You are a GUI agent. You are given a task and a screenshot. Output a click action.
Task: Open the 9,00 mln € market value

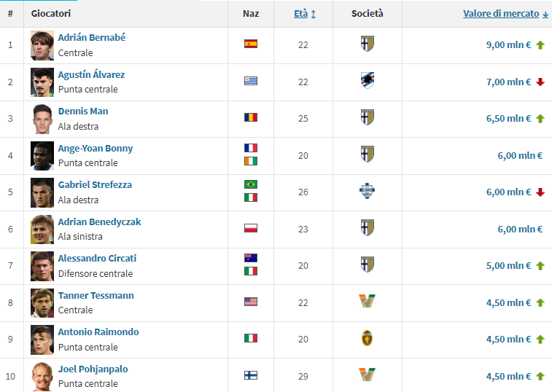(x=508, y=44)
